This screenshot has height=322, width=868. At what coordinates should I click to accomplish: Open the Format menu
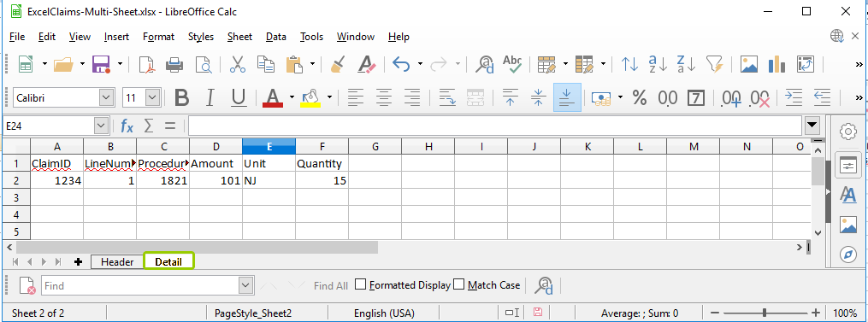[158, 37]
